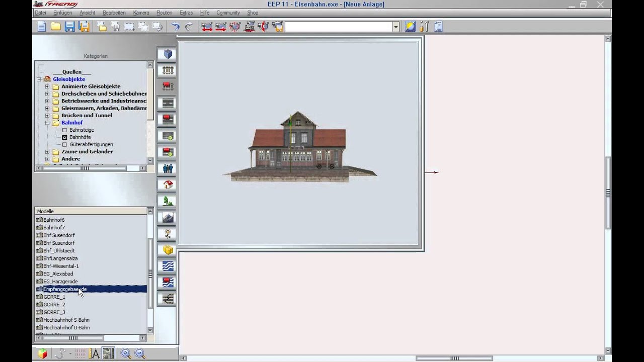The width and height of the screenshot is (644, 362).
Task: Click the zoom in magnifier icon
Action: point(126,353)
